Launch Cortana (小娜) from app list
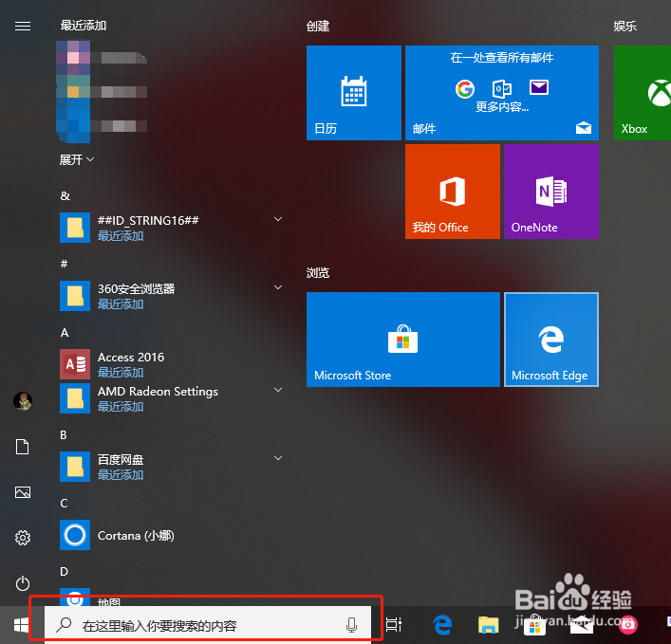The width and height of the screenshot is (671, 644). [x=171, y=535]
